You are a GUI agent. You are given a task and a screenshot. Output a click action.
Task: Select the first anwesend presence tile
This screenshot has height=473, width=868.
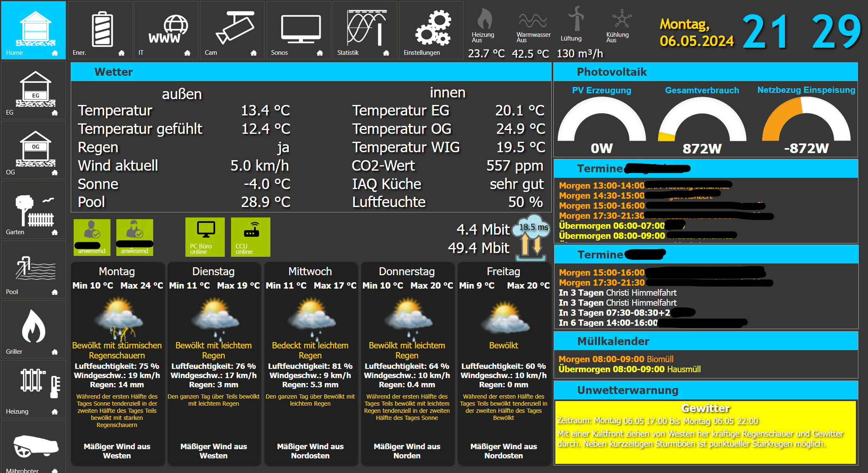(x=92, y=238)
